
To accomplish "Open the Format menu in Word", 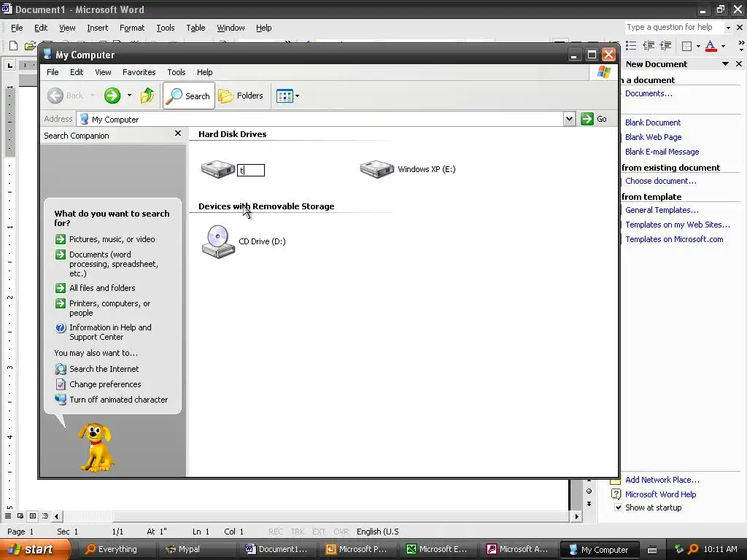I will pyautogui.click(x=132, y=28).
